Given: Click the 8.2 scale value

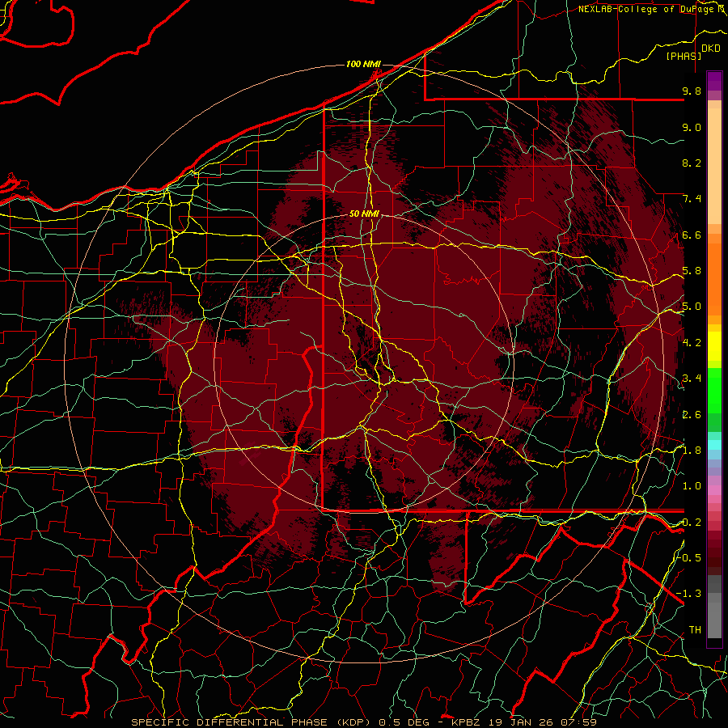Looking at the screenshot, I should (x=692, y=163).
